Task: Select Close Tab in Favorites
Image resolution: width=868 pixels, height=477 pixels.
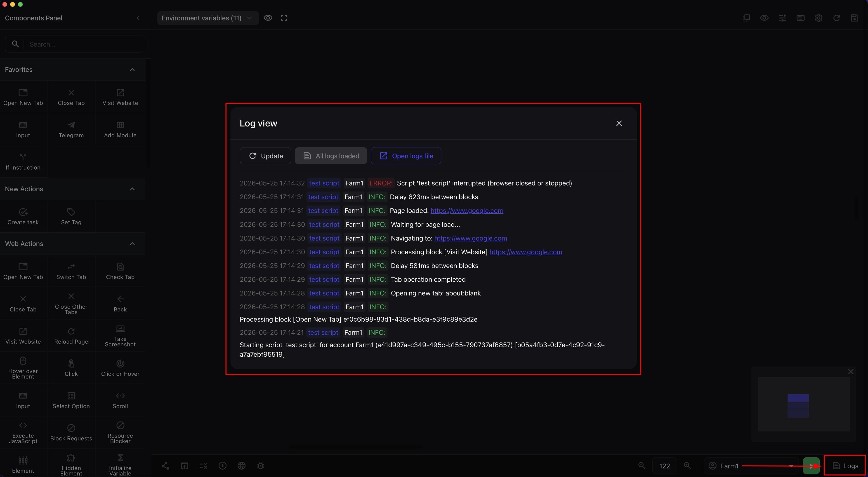Action: click(x=71, y=97)
